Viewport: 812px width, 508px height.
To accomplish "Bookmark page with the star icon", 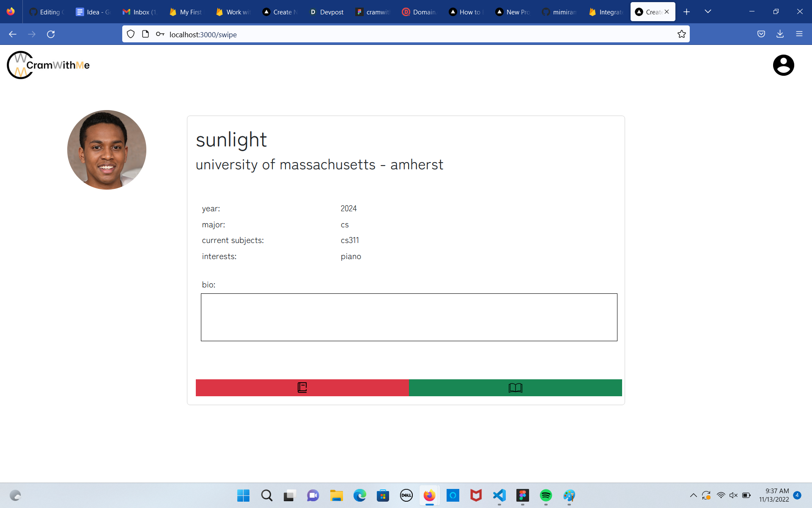I will pos(681,34).
